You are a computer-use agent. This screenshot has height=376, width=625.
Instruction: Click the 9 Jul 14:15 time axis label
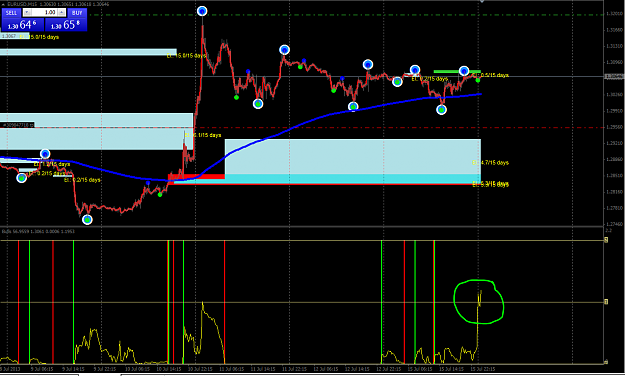[x=73, y=369]
